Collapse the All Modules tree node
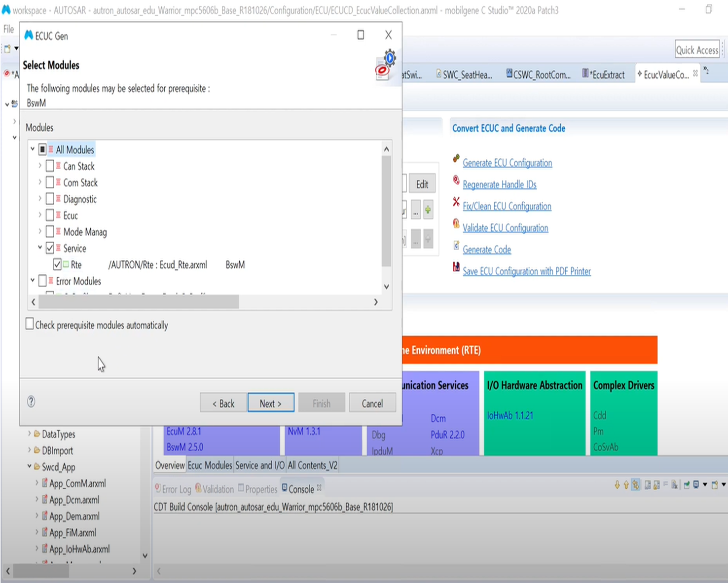Screen dimensions: 728x583 pyautogui.click(x=33, y=149)
